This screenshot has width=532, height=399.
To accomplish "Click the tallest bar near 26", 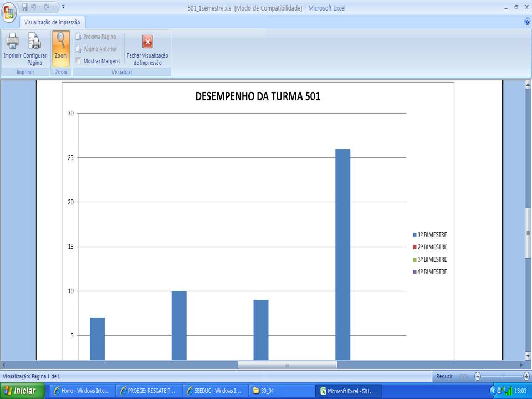I will 342,254.
